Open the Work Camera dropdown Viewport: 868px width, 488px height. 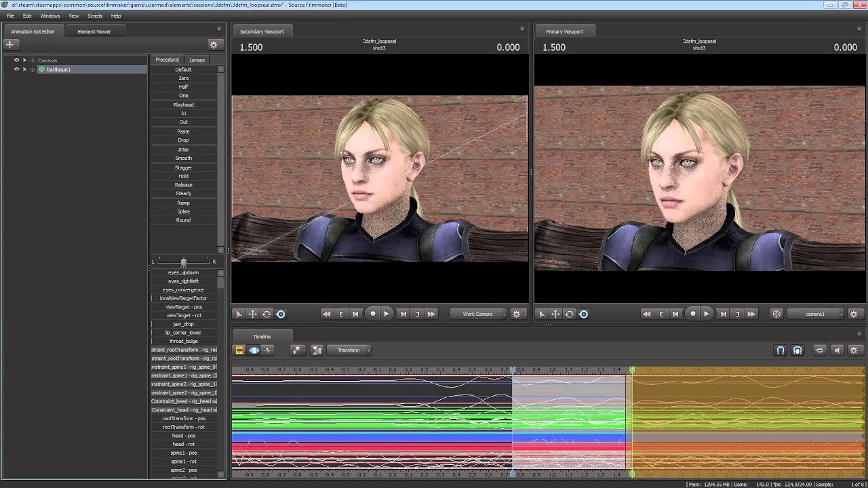[x=479, y=314]
